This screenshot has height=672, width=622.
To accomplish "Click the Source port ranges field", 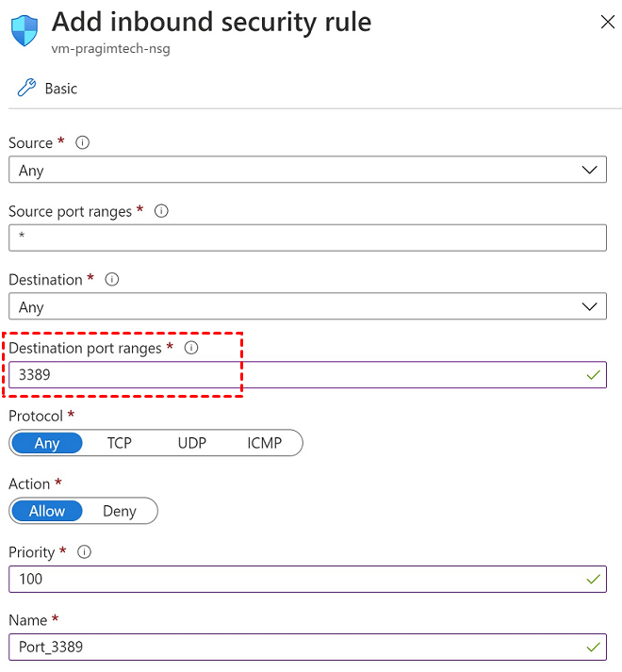I will (x=307, y=238).
